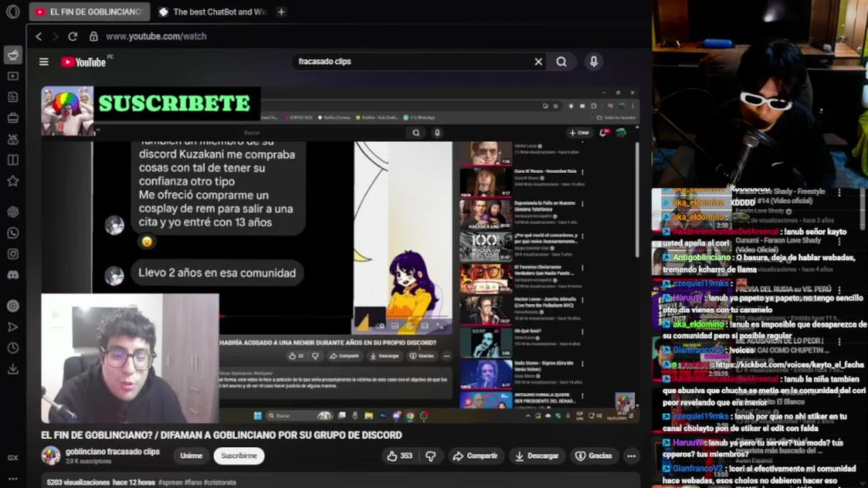Click the video title EL FIN DE GOBLINCIANO
This screenshot has height=488, width=868.
222,435
